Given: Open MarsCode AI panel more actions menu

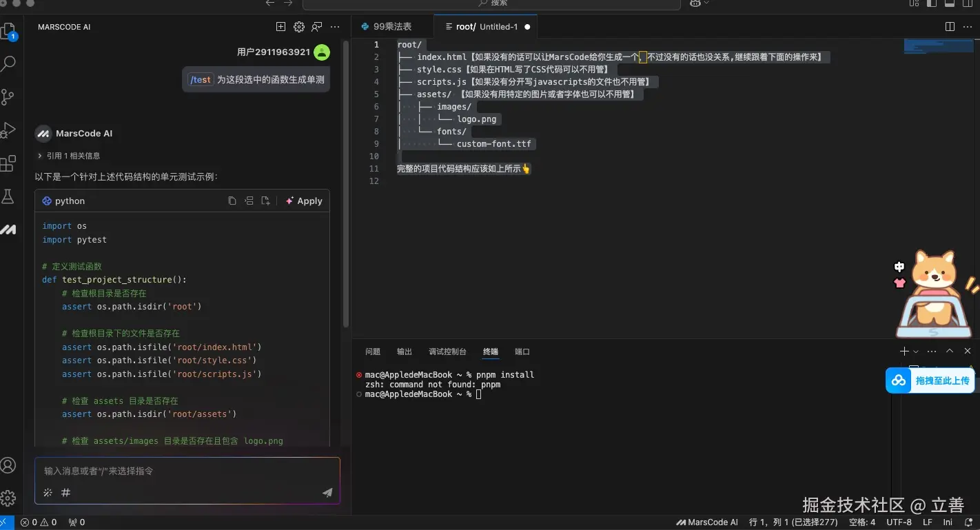Looking at the screenshot, I should click(x=336, y=27).
